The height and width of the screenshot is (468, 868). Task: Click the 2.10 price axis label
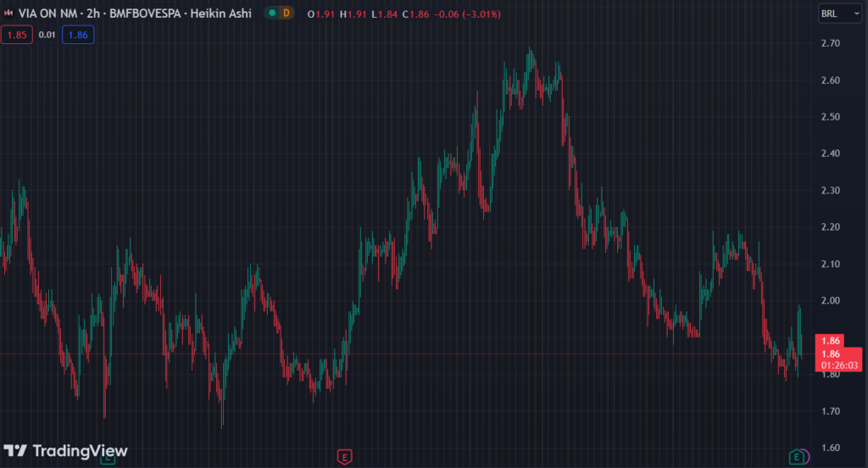831,265
